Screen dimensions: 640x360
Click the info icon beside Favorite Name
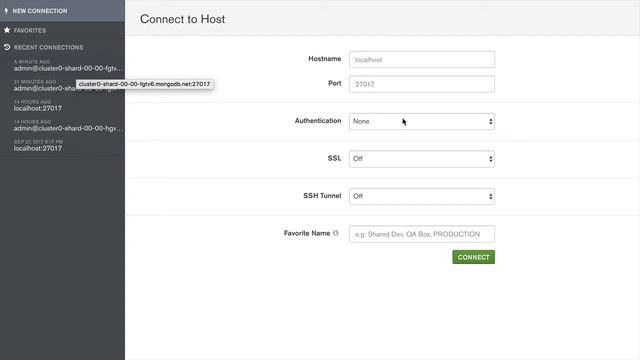point(336,233)
